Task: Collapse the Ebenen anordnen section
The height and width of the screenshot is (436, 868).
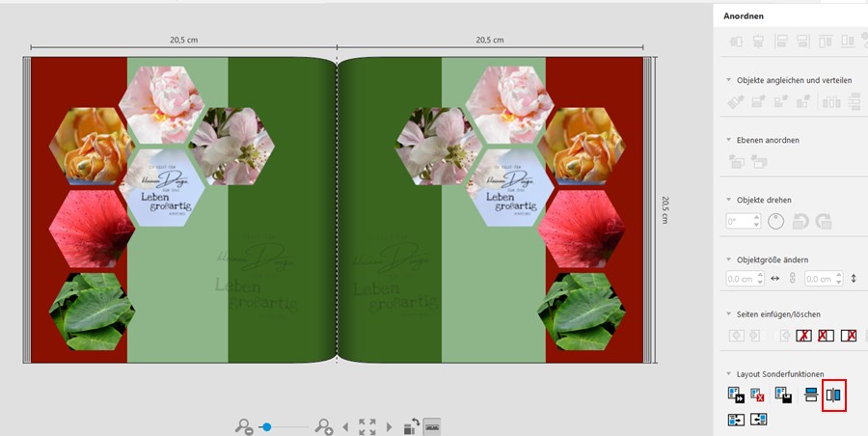Action: (x=728, y=140)
